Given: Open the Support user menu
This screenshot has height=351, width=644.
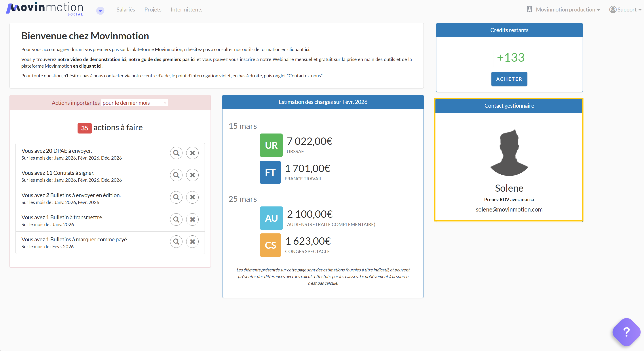Looking at the screenshot, I should pos(625,10).
